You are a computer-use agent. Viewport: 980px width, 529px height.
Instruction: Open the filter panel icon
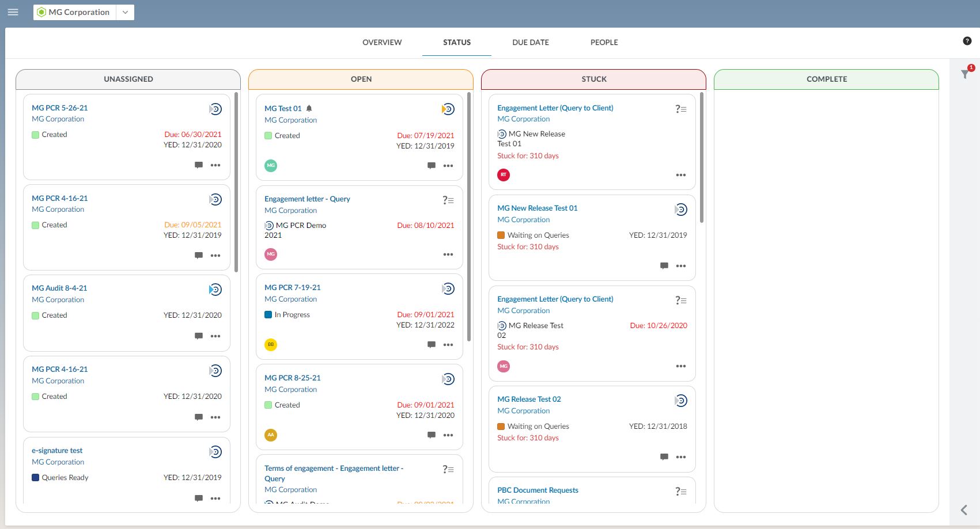[x=965, y=74]
